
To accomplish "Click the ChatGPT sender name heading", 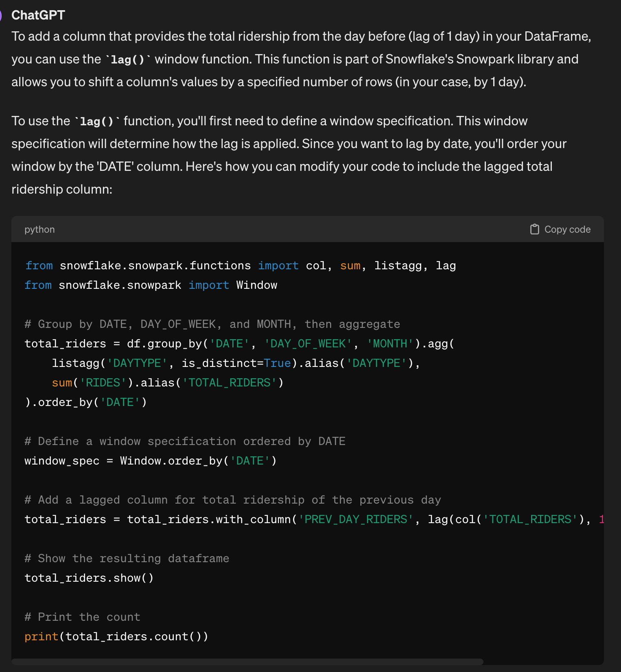I will pos(38,15).
